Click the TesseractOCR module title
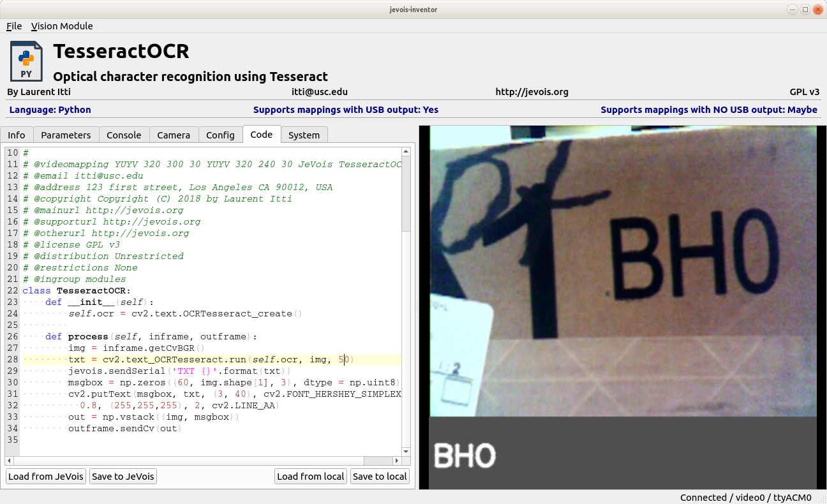Viewport: 827px width, 504px height. pyautogui.click(x=121, y=51)
